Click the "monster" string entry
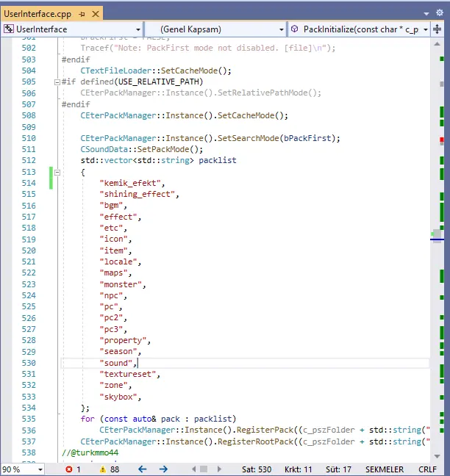This screenshot has height=476, width=450. coord(121,284)
